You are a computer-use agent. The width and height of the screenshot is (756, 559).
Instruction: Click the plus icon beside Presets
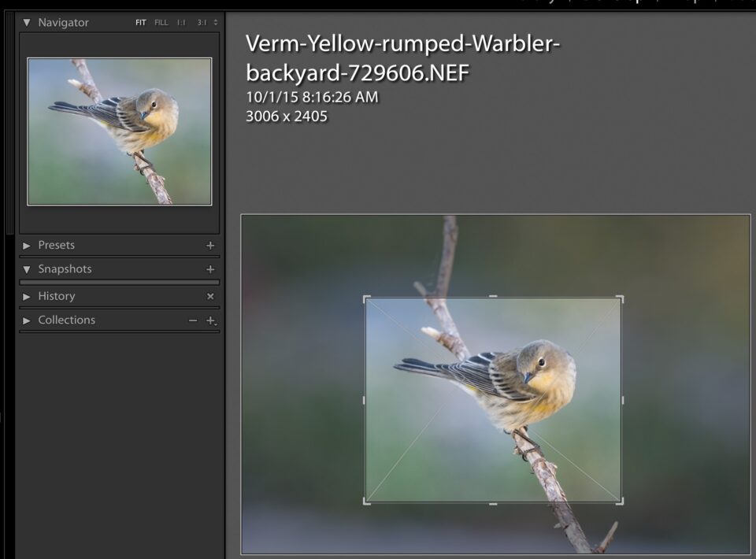pyautogui.click(x=210, y=246)
